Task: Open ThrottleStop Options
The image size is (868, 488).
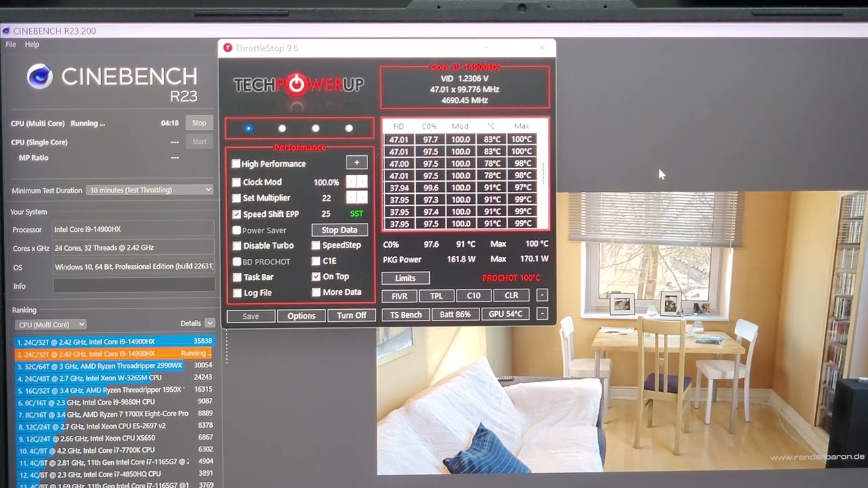Action: [x=302, y=316]
